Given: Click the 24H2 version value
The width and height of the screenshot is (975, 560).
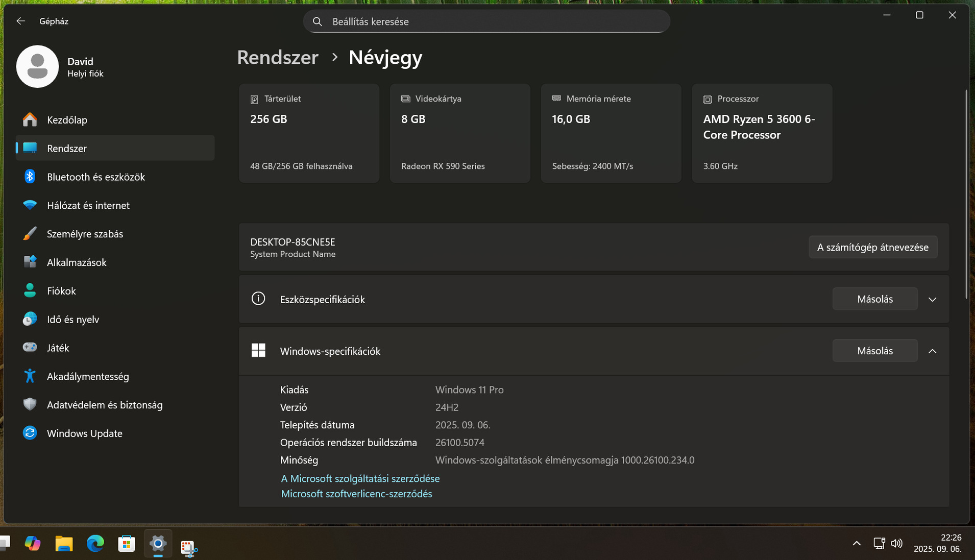Looking at the screenshot, I should tap(447, 407).
